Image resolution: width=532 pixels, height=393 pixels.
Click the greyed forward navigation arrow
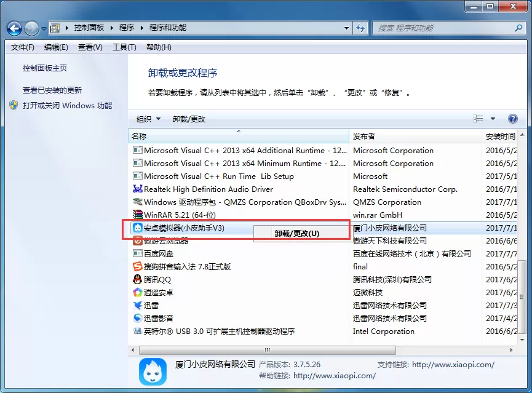(x=31, y=28)
